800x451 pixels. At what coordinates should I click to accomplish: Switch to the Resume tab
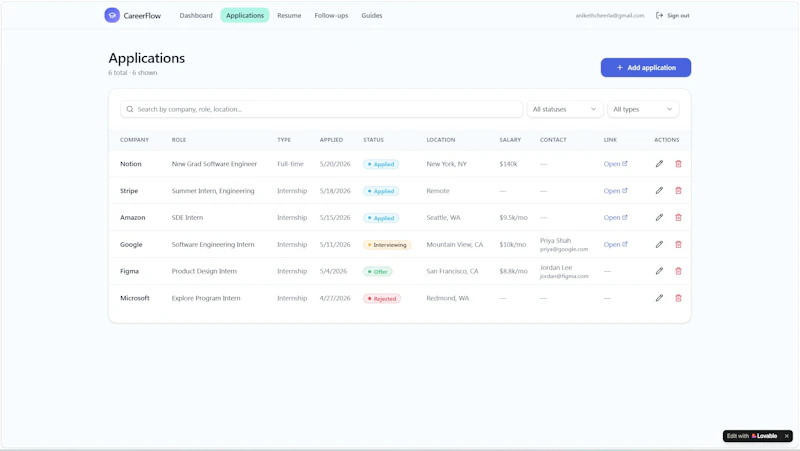point(289,15)
